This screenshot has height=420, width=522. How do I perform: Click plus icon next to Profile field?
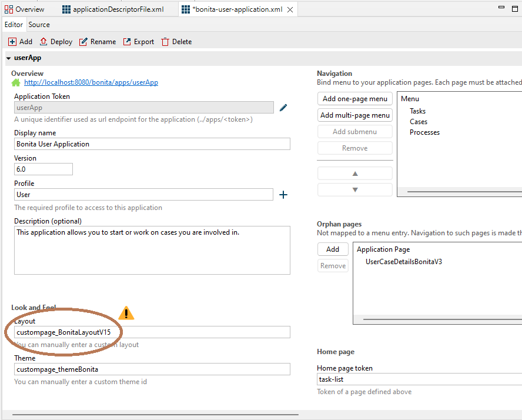[283, 195]
